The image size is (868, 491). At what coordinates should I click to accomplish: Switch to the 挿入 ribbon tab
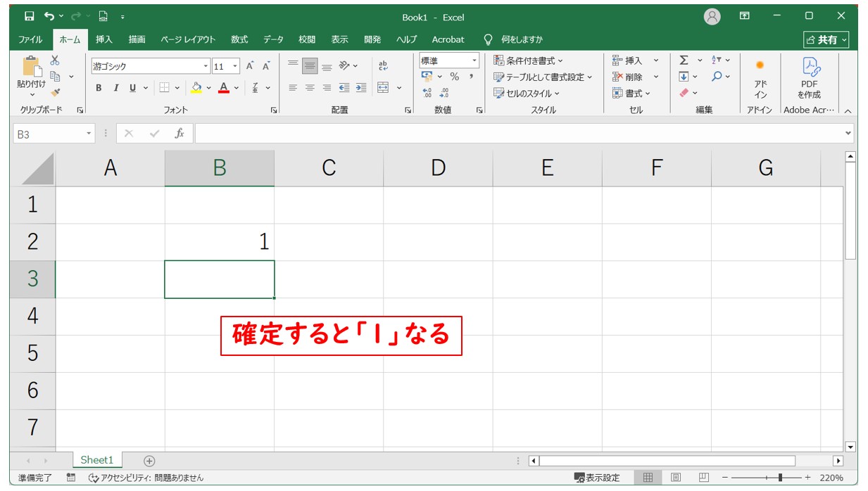(104, 39)
